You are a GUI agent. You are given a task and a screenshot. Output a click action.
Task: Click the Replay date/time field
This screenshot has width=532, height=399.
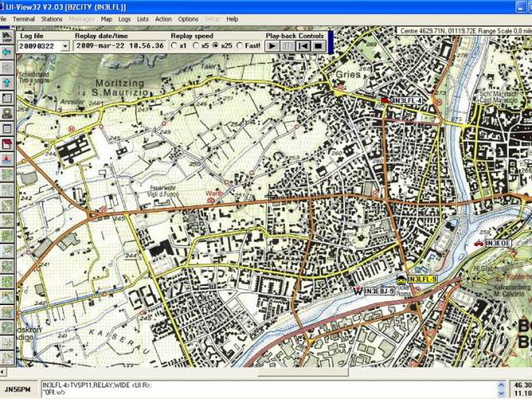(120, 46)
